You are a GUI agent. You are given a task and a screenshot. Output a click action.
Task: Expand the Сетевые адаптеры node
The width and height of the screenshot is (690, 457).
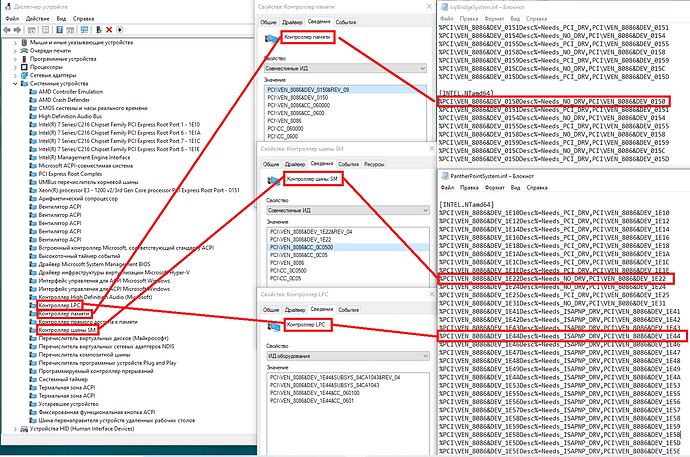15,76
